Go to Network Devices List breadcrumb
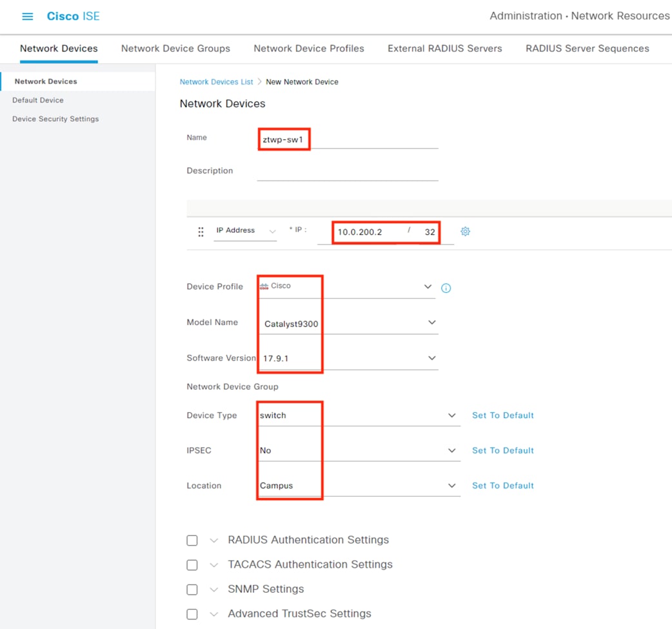This screenshot has width=672, height=629. pos(217,82)
